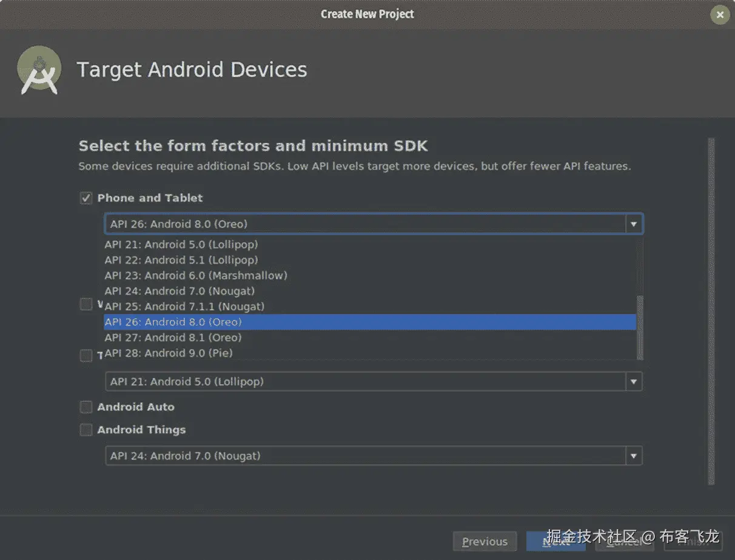Go back with the Previous button

pyautogui.click(x=485, y=541)
